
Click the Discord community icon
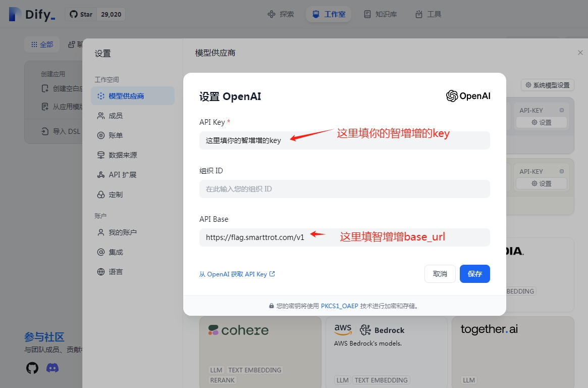click(52, 368)
